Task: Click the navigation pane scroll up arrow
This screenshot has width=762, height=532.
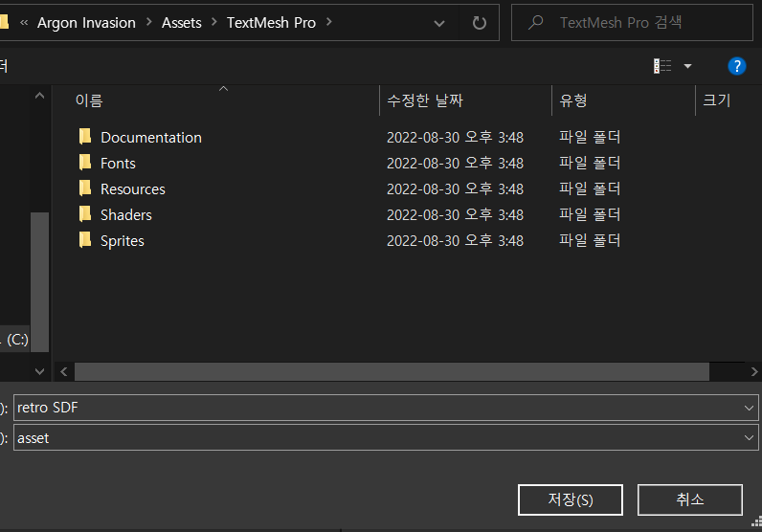Action: 40,96
